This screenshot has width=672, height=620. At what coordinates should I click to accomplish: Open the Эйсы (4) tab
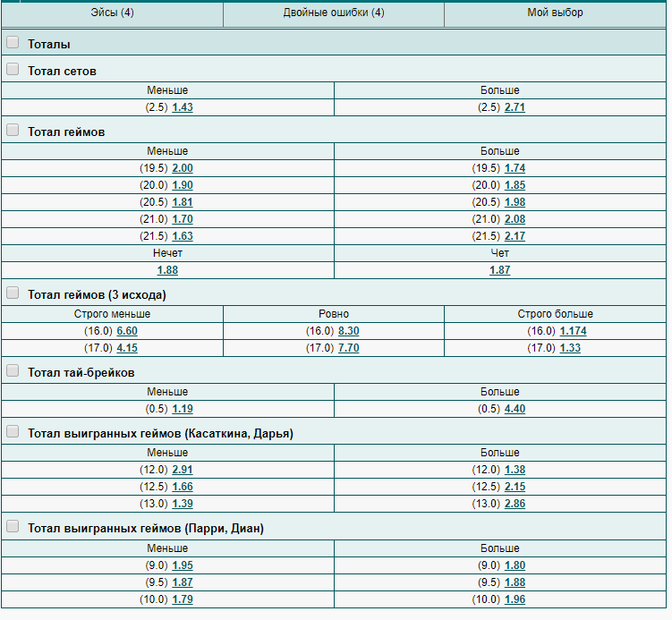112,13
